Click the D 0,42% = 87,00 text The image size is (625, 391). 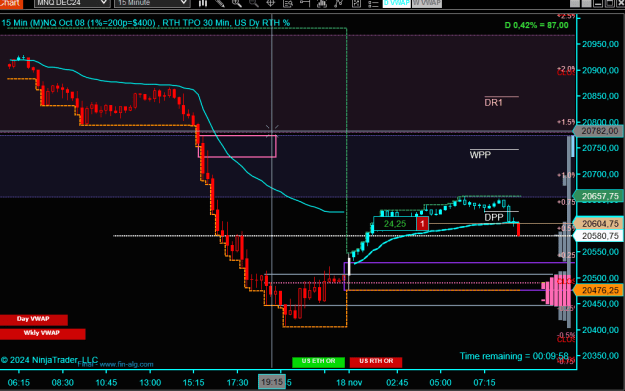coord(536,25)
